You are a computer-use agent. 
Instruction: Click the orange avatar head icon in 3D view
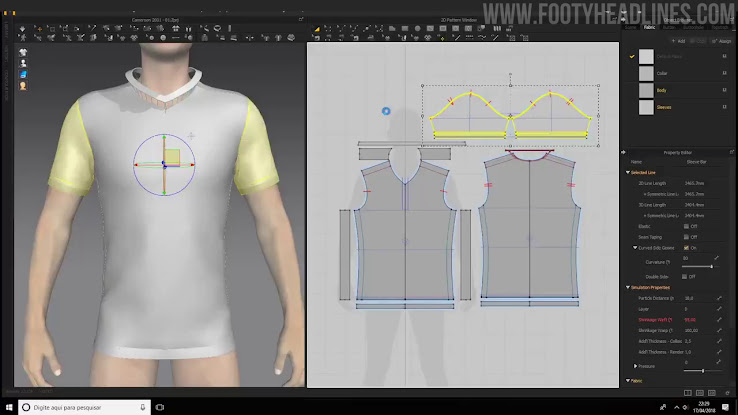(23, 86)
